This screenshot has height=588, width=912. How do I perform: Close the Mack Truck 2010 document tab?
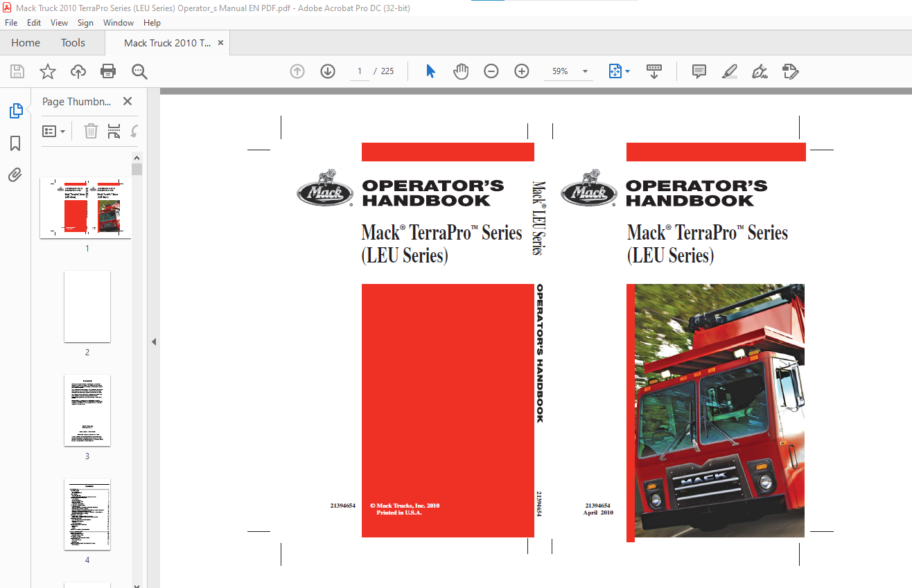(220, 43)
